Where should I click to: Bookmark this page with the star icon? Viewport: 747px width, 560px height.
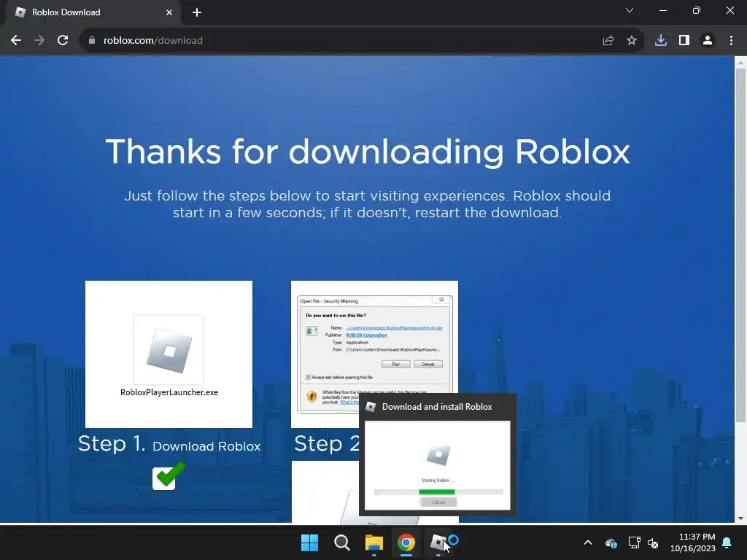tap(632, 41)
